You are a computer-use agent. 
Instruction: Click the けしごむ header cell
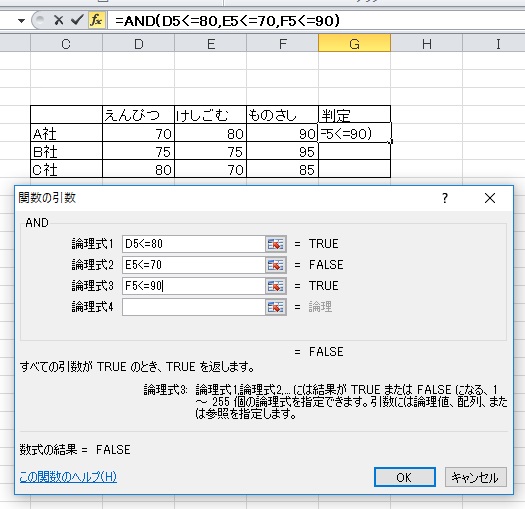click(210, 115)
